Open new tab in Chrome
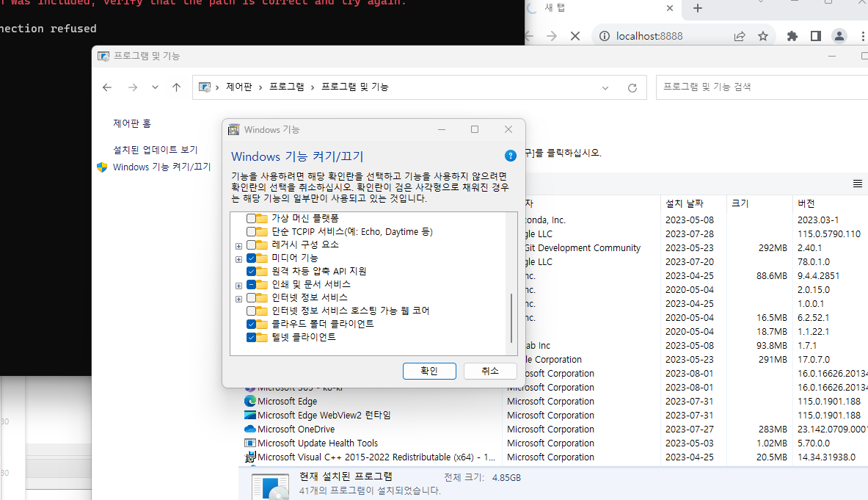The image size is (868, 500). [698, 8]
